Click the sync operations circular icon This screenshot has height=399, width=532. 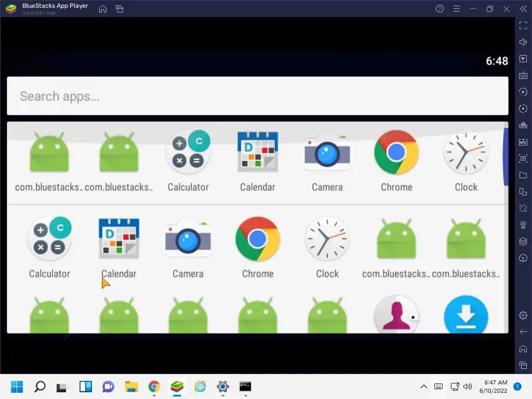point(523,109)
